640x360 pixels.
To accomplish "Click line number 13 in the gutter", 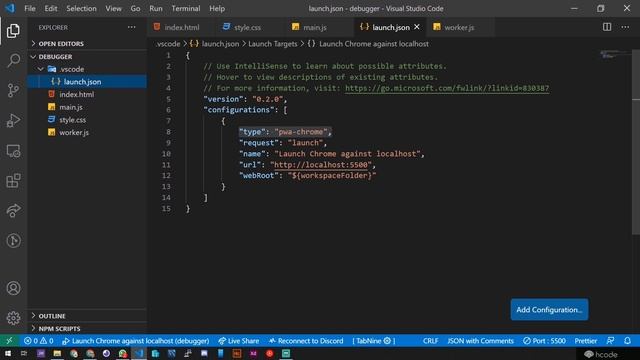I will click(166, 187).
